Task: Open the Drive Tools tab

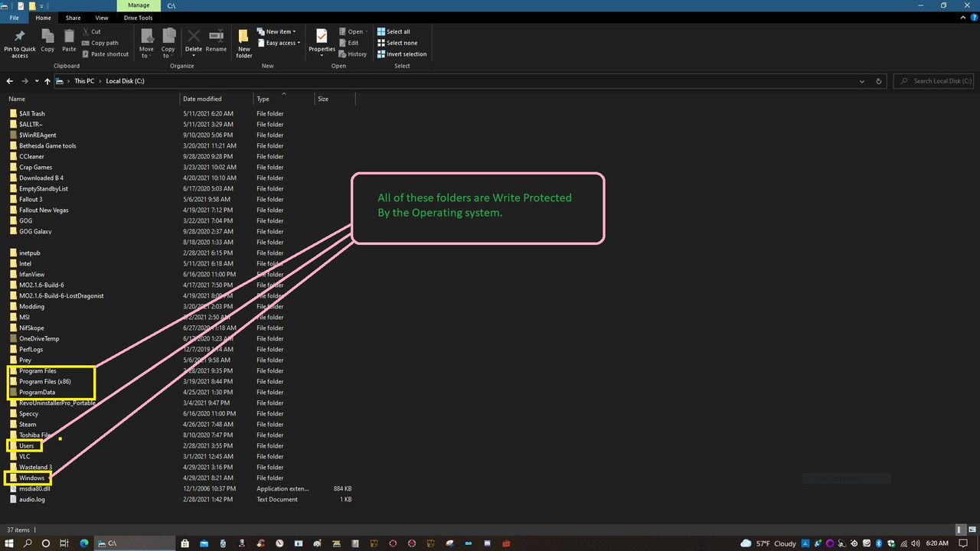Action: 138,18
